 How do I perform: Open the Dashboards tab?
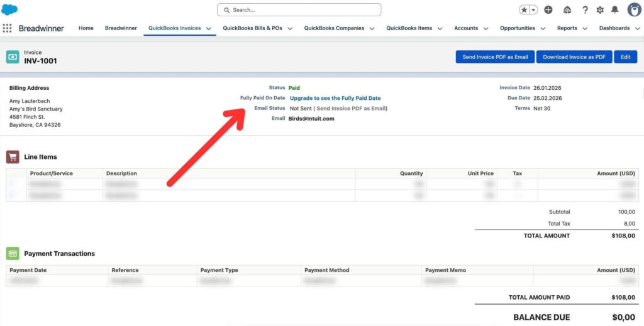[614, 28]
